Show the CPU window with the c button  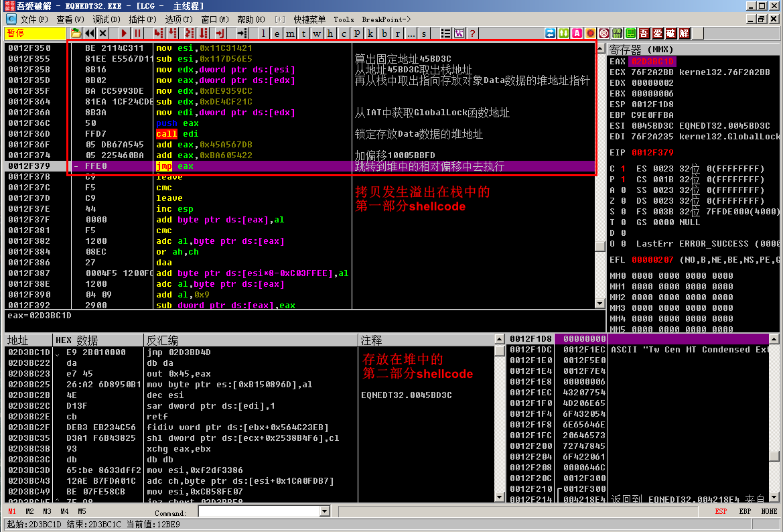click(x=344, y=34)
